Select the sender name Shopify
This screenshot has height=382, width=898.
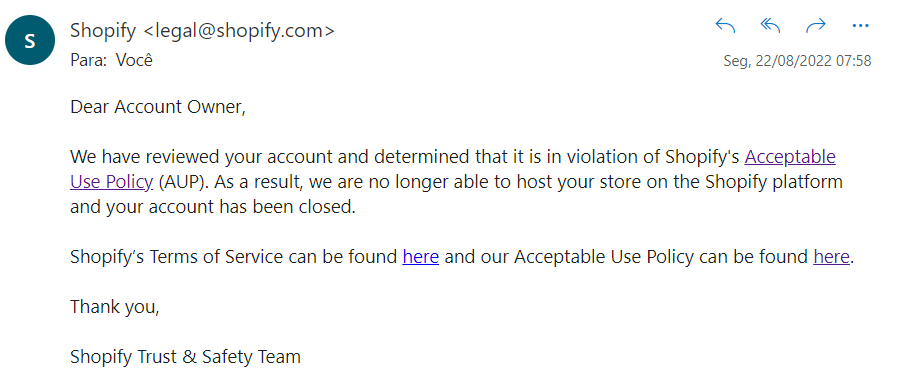tap(103, 31)
